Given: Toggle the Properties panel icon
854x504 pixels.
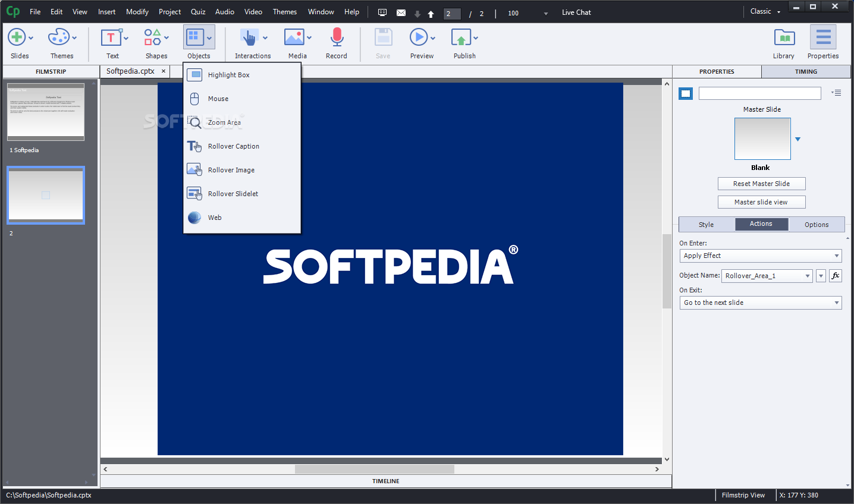Looking at the screenshot, I should [823, 37].
